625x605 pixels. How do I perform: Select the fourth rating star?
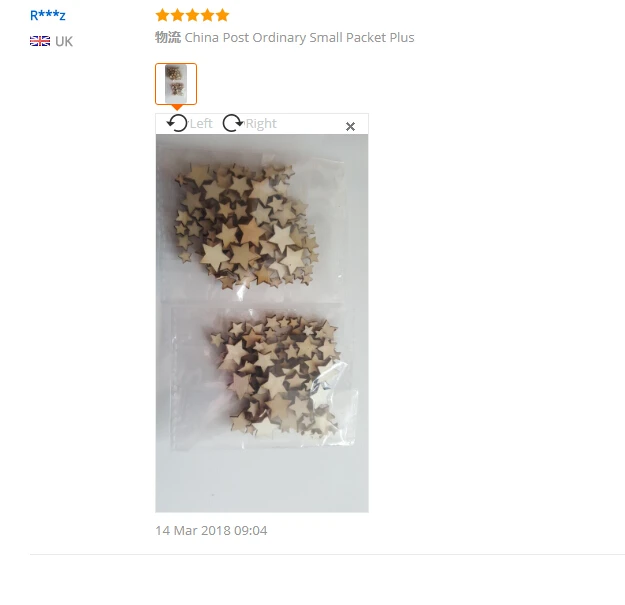click(208, 16)
